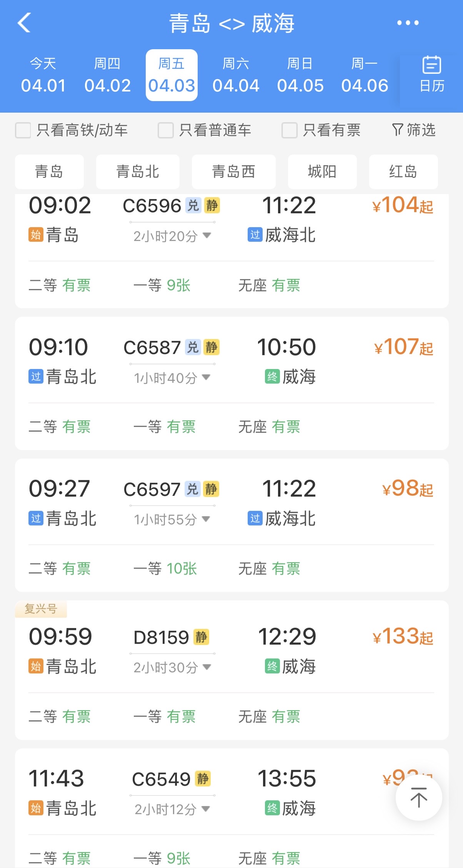Viewport: 463px width, 868px height.
Task: Check the 只看普通车 option
Action: 166,130
